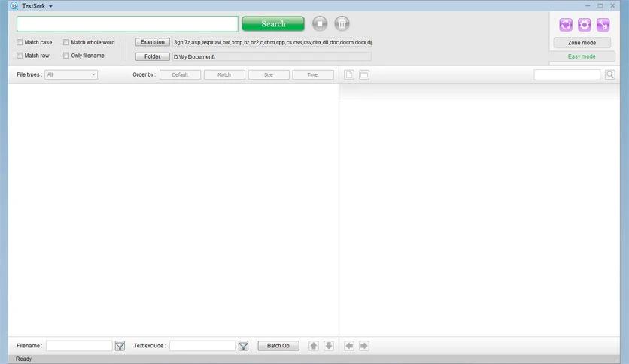Click the trash can clear icon
The width and height of the screenshot is (629, 364).
click(x=342, y=24)
